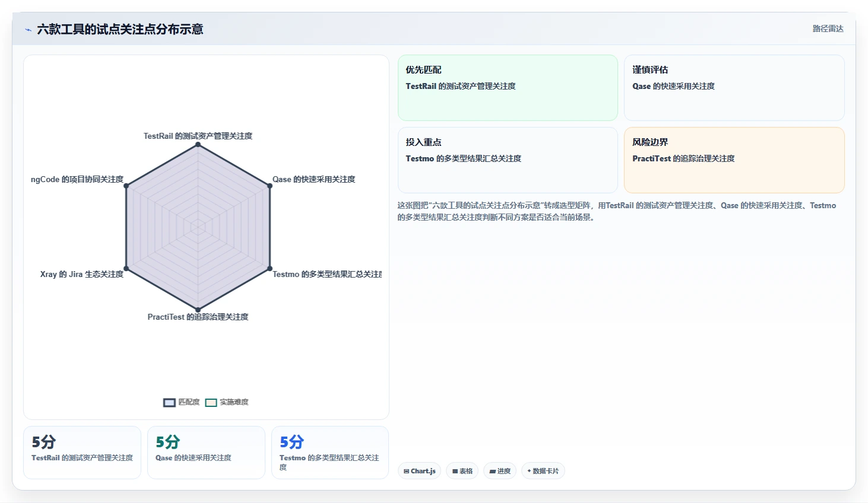This screenshot has height=503, width=868.
Task: Click Xray 的 Jira 生态关注度 axis label
Action: 82,274
